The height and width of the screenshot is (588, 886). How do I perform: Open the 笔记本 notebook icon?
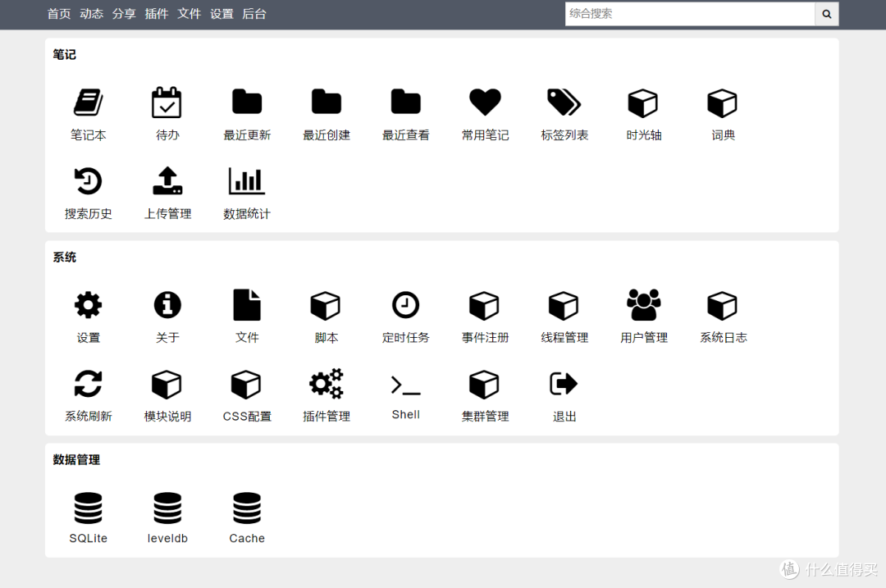pos(88,103)
